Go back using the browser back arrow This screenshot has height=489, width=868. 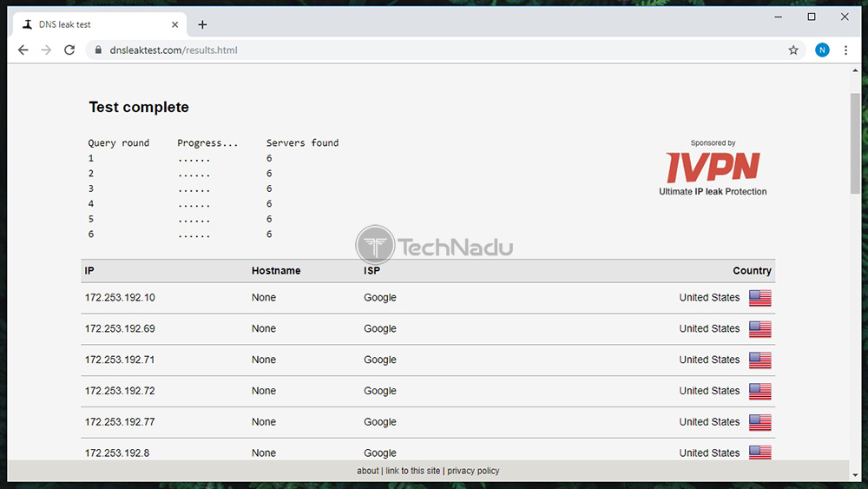click(23, 50)
